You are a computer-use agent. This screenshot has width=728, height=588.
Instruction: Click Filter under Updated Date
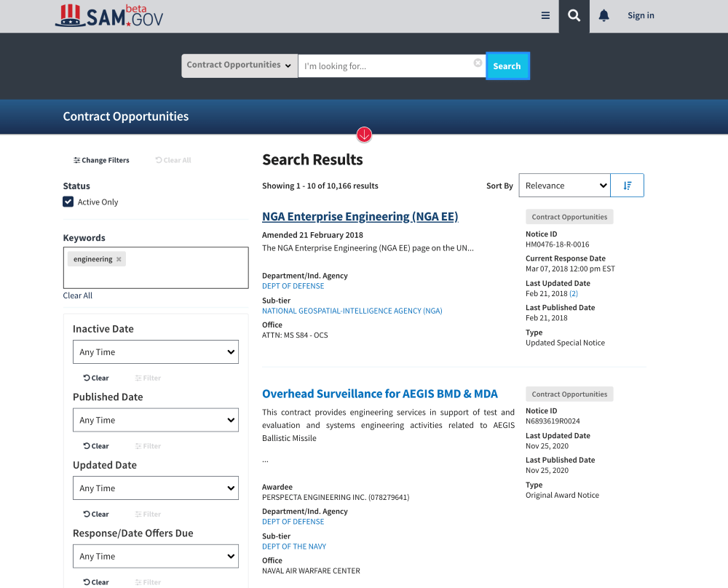click(148, 514)
